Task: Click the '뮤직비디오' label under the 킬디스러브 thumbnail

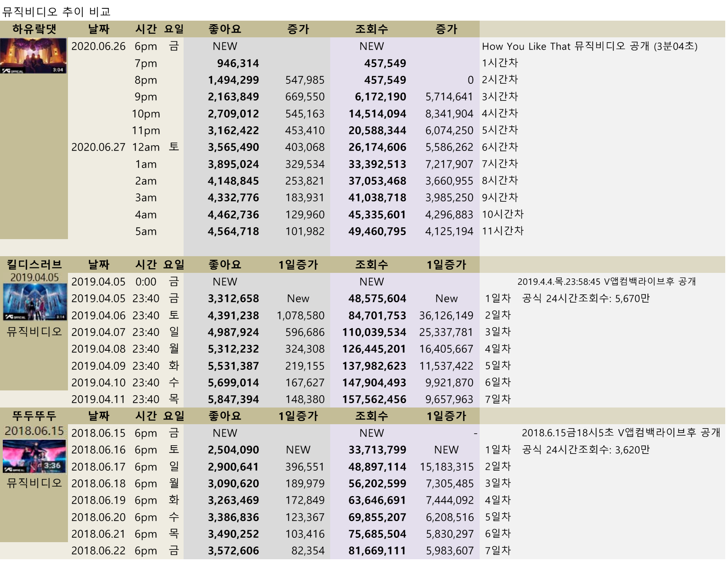Action: 35,332
